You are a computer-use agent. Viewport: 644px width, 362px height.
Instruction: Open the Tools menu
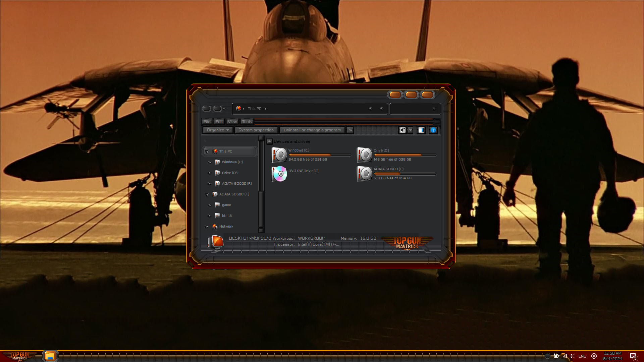pos(247,122)
